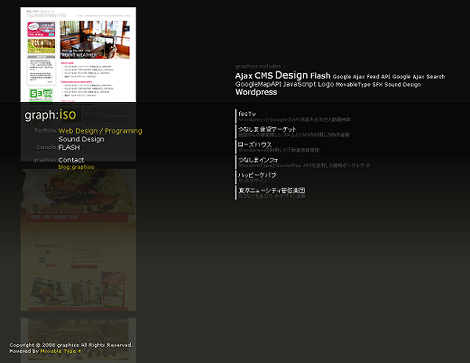The image size is (470, 363).
Task: Click the SFX tag
Action: tap(377, 85)
